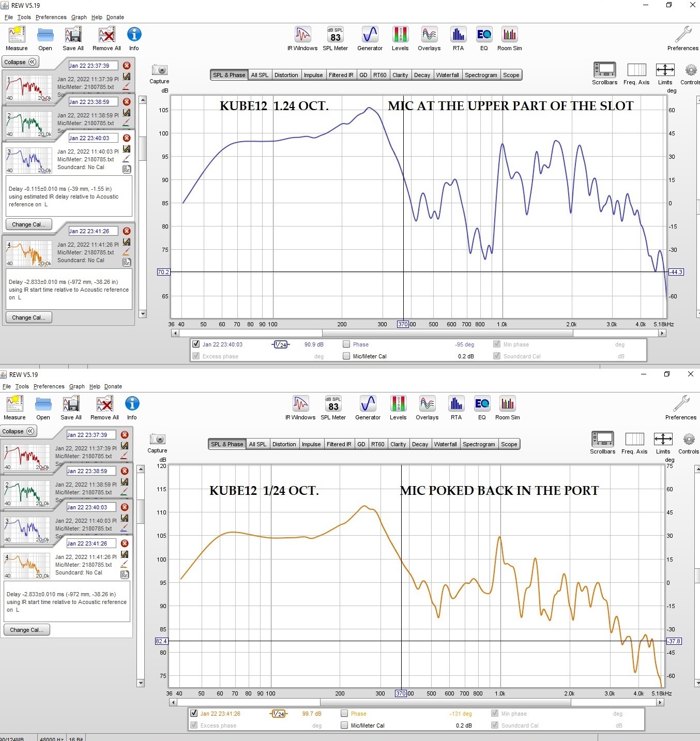The image size is (700, 741).
Task: Open Preferences wrench in upper window
Action: (x=683, y=35)
